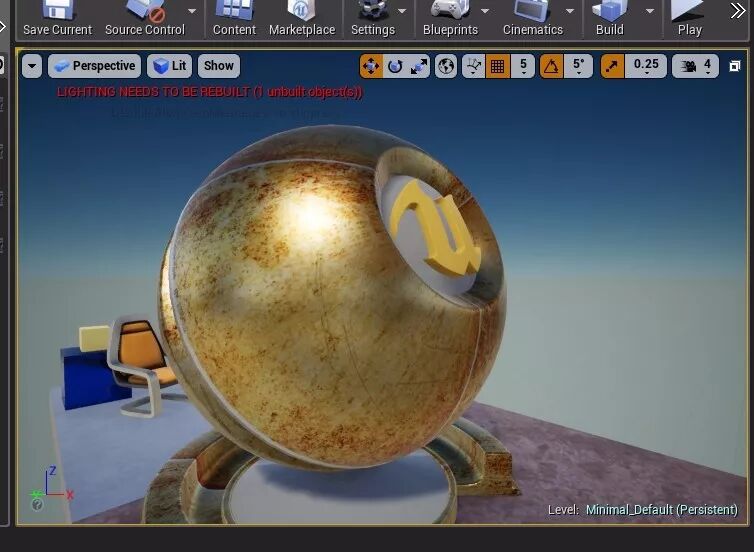The height and width of the screenshot is (552, 754).
Task: Select the scale gizmo tool
Action: click(418, 66)
